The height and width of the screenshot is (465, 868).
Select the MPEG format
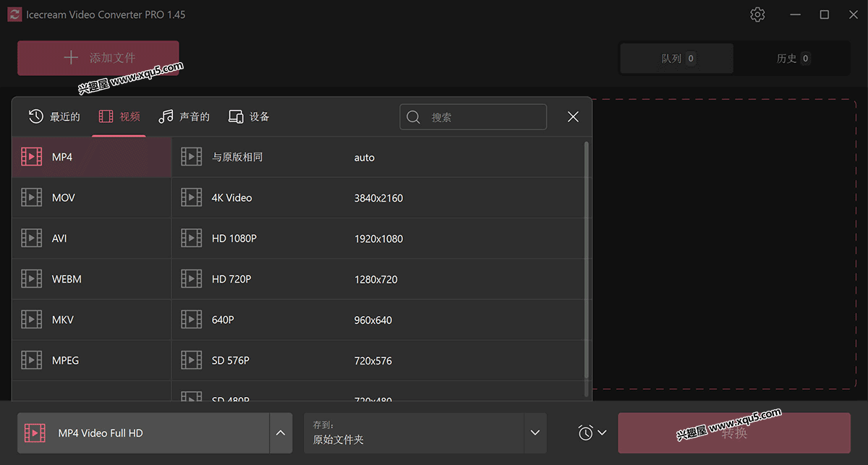point(92,360)
